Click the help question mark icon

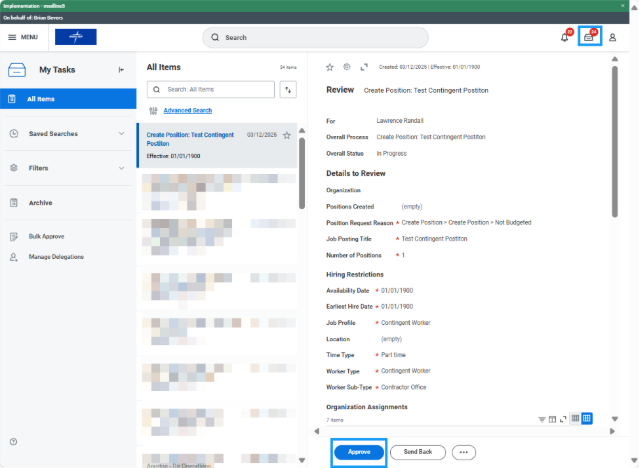(x=13, y=442)
